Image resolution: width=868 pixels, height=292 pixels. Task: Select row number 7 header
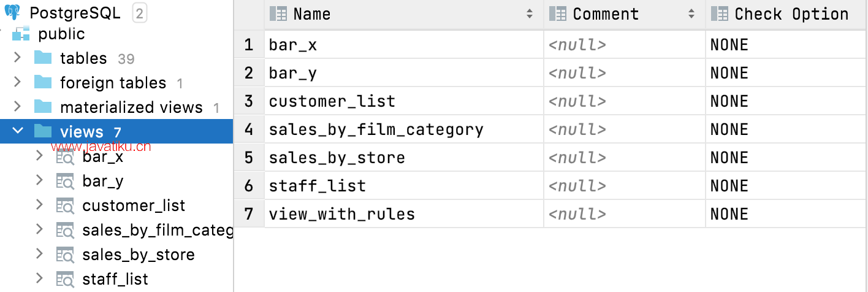pyautogui.click(x=249, y=214)
